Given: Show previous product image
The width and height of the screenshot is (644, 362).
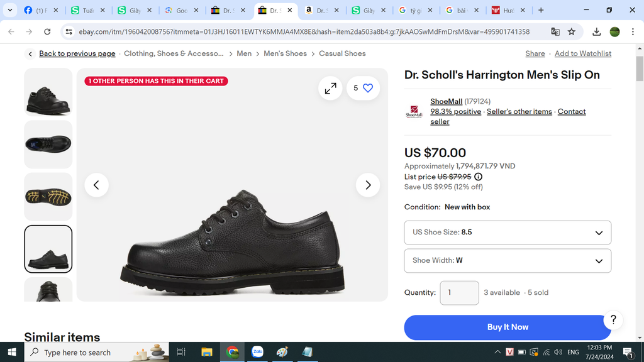Looking at the screenshot, I should tap(96, 185).
